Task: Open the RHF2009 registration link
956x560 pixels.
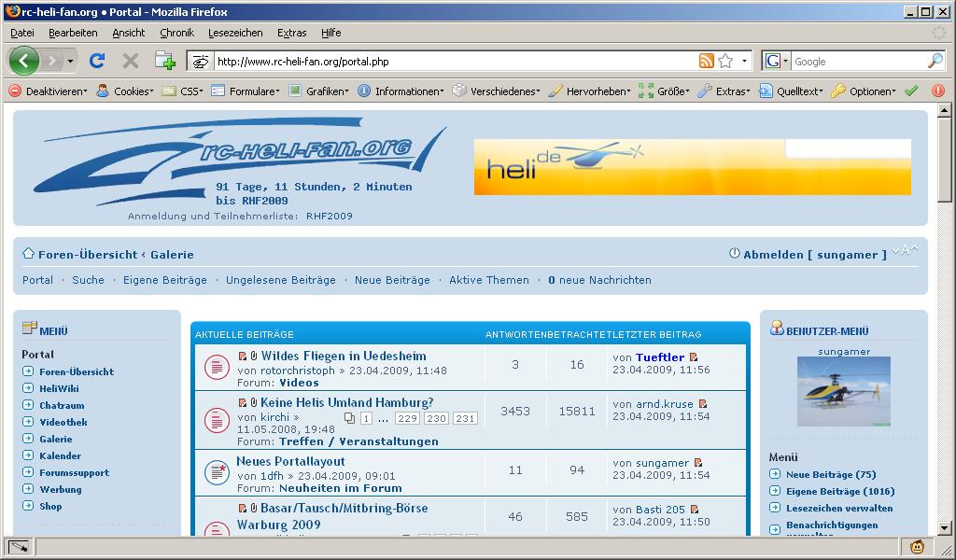Action: (x=330, y=217)
